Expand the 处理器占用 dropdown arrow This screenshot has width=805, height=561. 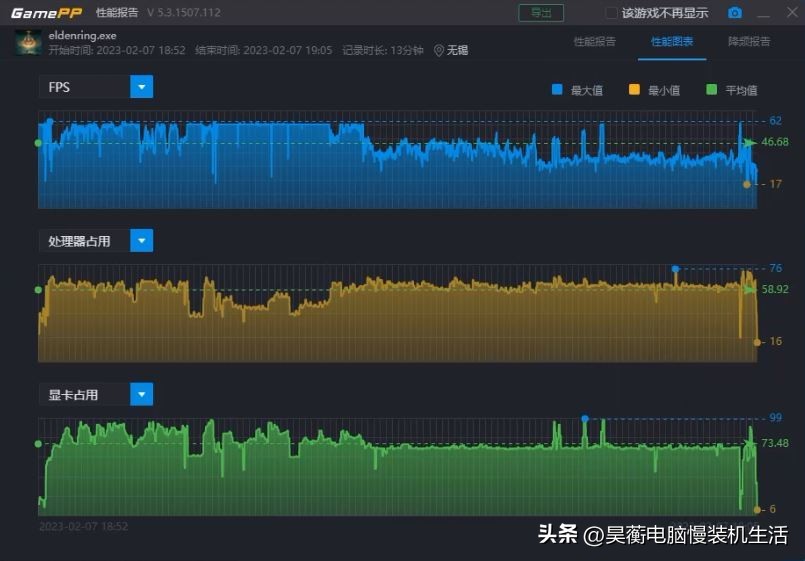click(142, 241)
